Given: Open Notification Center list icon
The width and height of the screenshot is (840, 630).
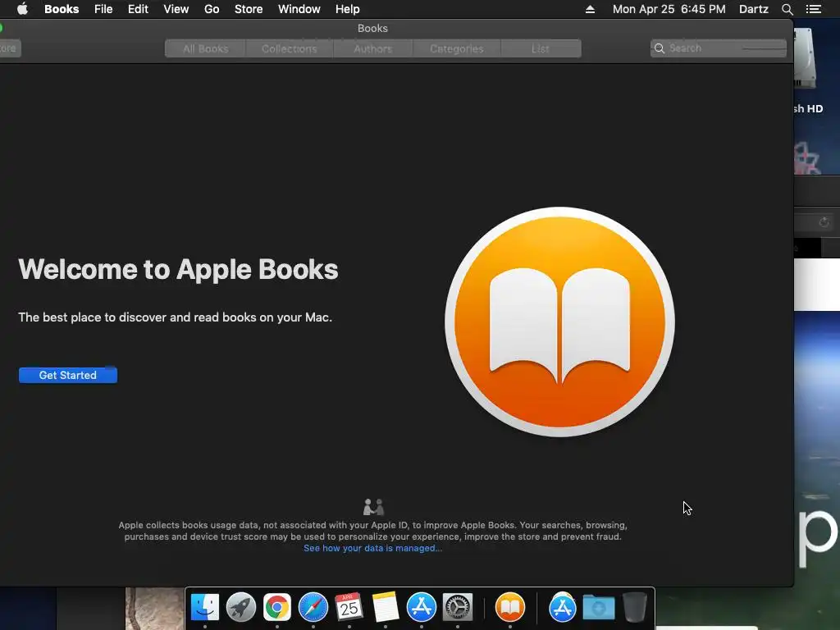Looking at the screenshot, I should coord(814,9).
